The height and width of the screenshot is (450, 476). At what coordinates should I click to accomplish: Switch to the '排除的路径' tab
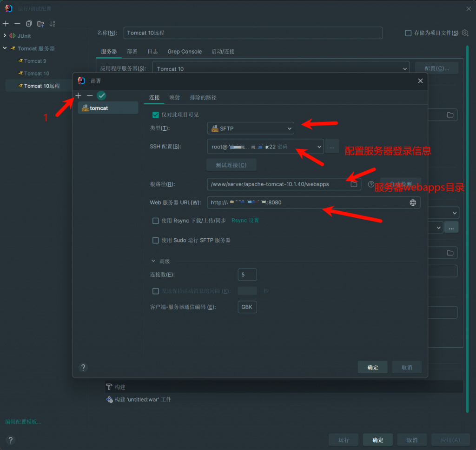point(203,98)
